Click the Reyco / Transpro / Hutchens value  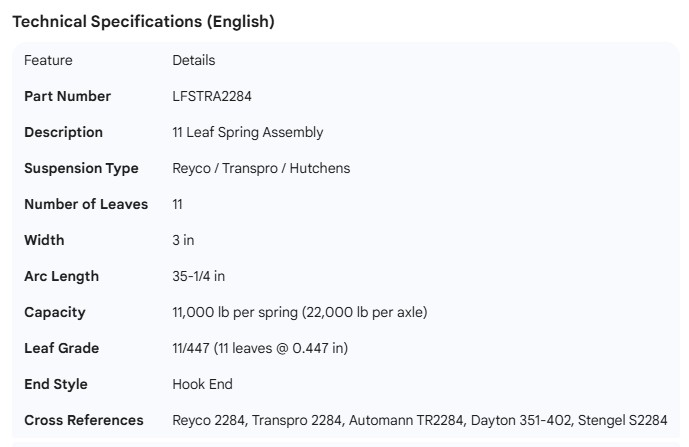pyautogui.click(x=261, y=168)
